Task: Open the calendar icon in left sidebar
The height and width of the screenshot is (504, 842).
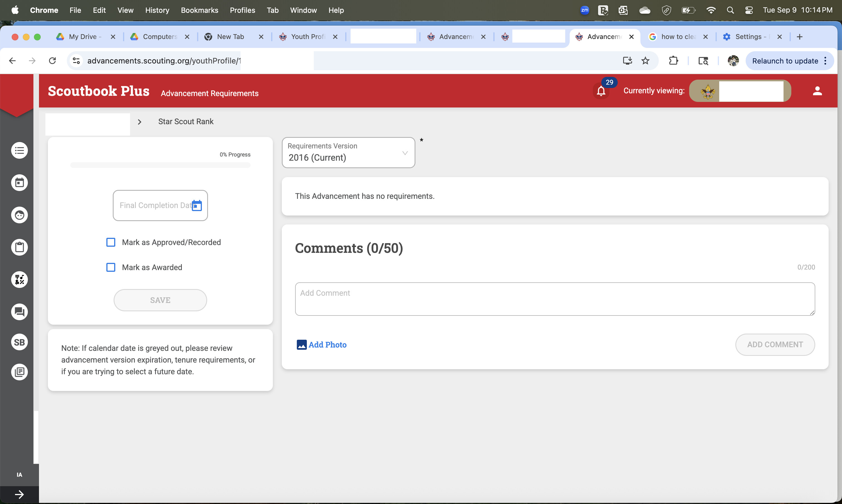Action: (x=19, y=183)
